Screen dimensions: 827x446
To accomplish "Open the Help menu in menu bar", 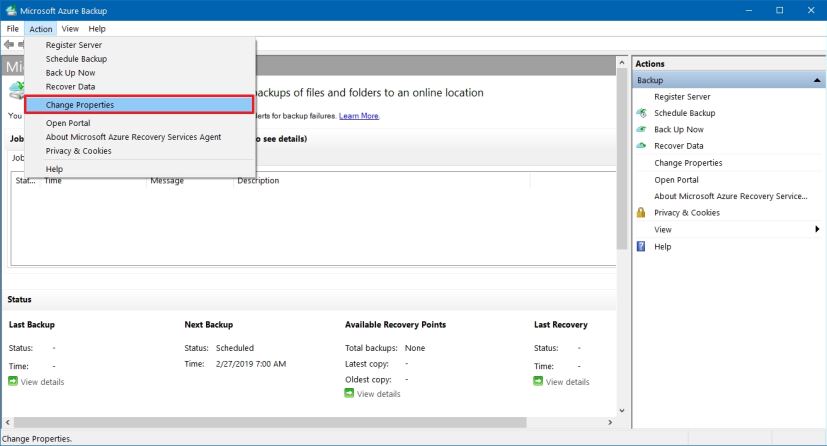I will [97, 29].
